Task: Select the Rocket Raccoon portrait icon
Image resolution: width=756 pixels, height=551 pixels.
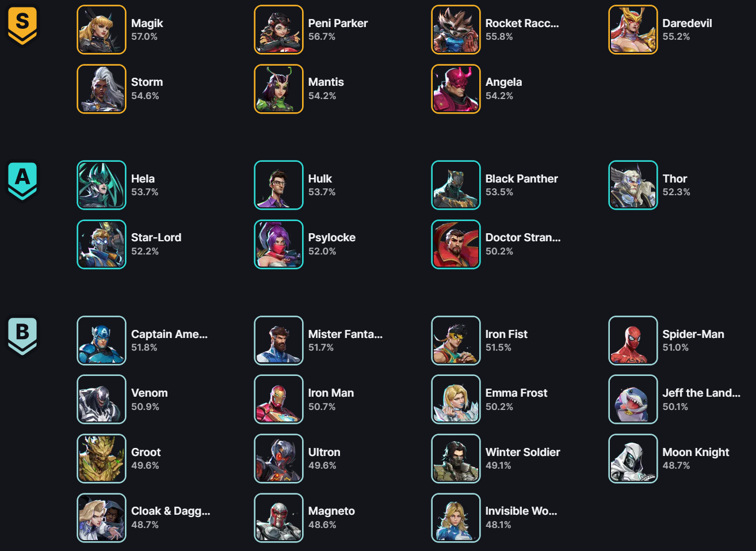Action: click(x=456, y=29)
